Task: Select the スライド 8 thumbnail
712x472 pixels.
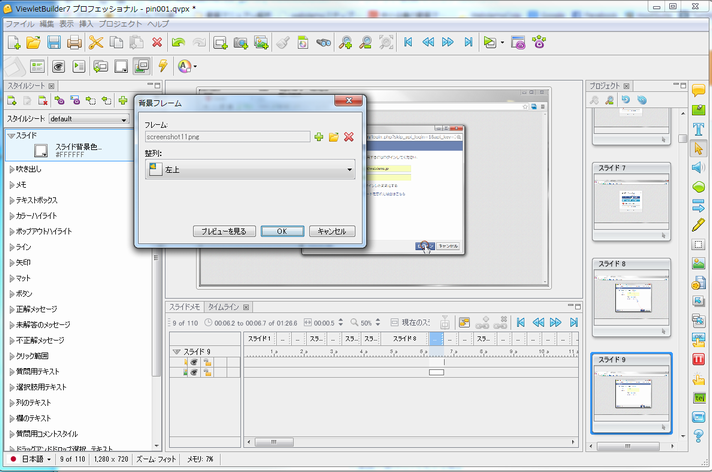Action: 630,295
